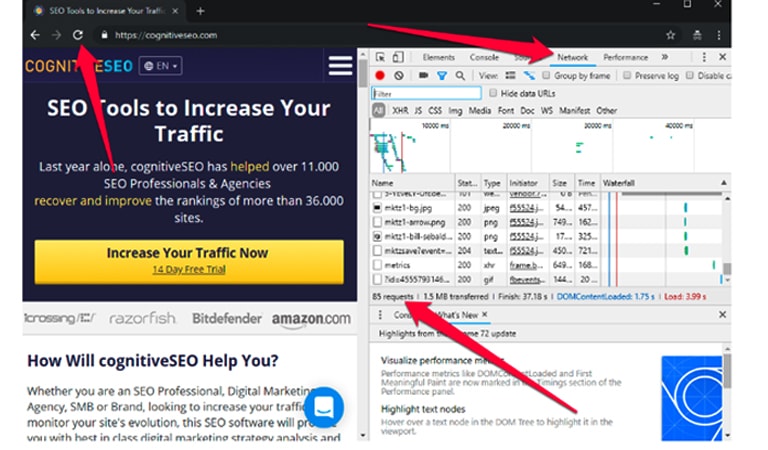Open the incognito profile icon
The height and width of the screenshot is (450, 768).
pyautogui.click(x=697, y=35)
